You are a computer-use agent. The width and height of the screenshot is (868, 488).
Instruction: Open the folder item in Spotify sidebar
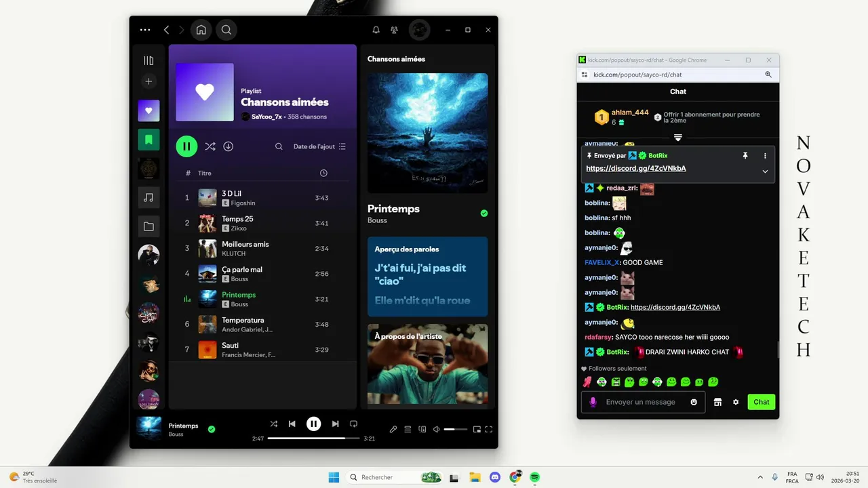pos(149,226)
